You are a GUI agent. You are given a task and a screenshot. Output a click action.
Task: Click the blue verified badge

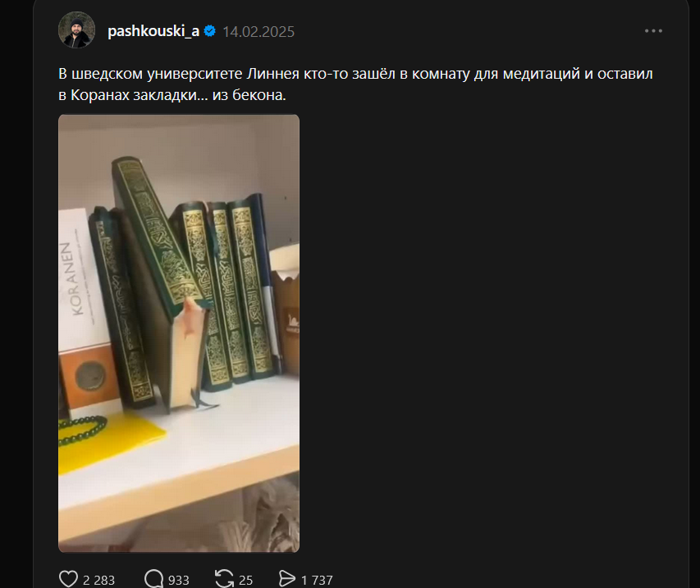210,31
